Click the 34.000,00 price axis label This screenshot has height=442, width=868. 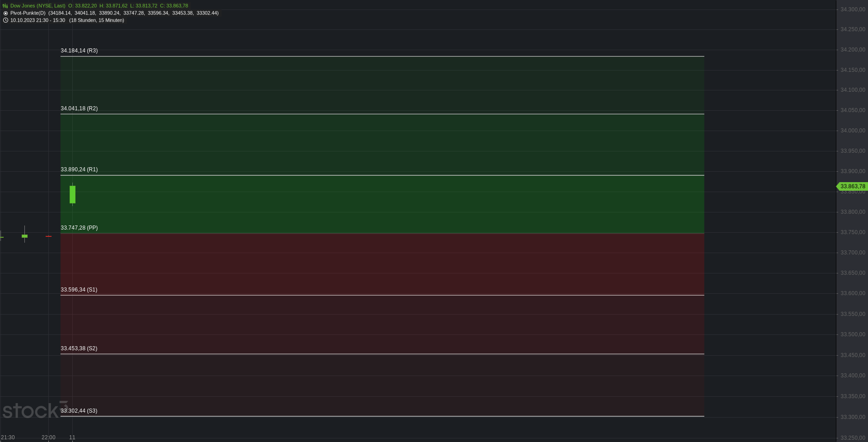(853, 131)
